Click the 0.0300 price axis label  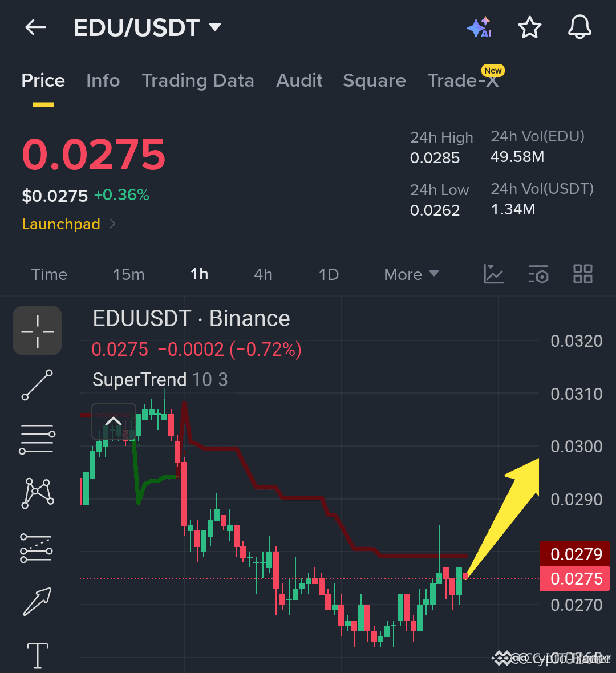[577, 447]
